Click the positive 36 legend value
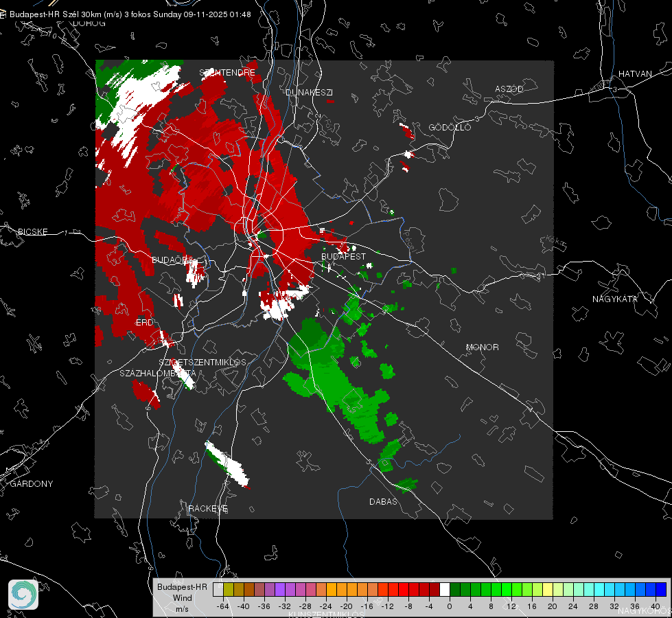This screenshot has height=618, width=672. 635,606
